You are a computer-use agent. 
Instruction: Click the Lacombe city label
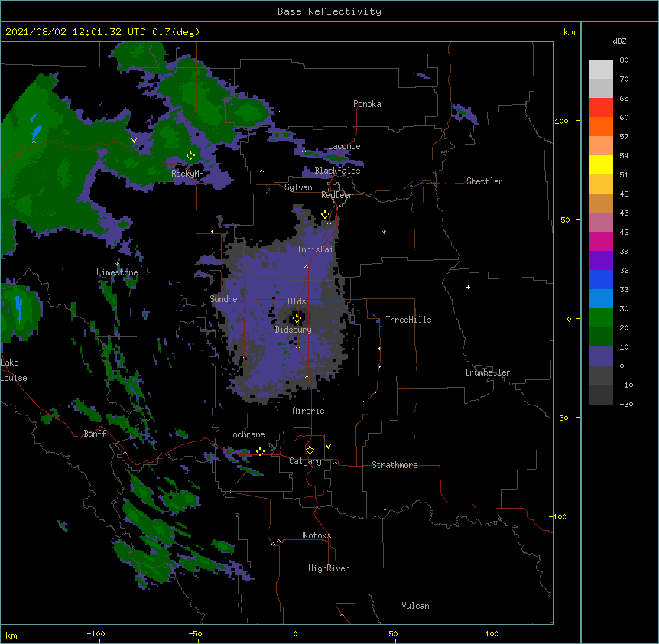click(x=344, y=146)
